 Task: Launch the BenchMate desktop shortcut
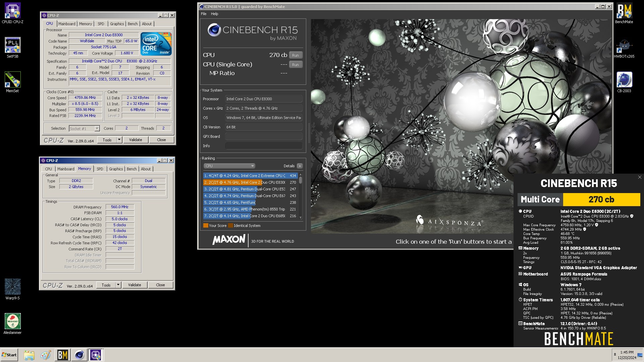pyautogui.click(x=624, y=13)
